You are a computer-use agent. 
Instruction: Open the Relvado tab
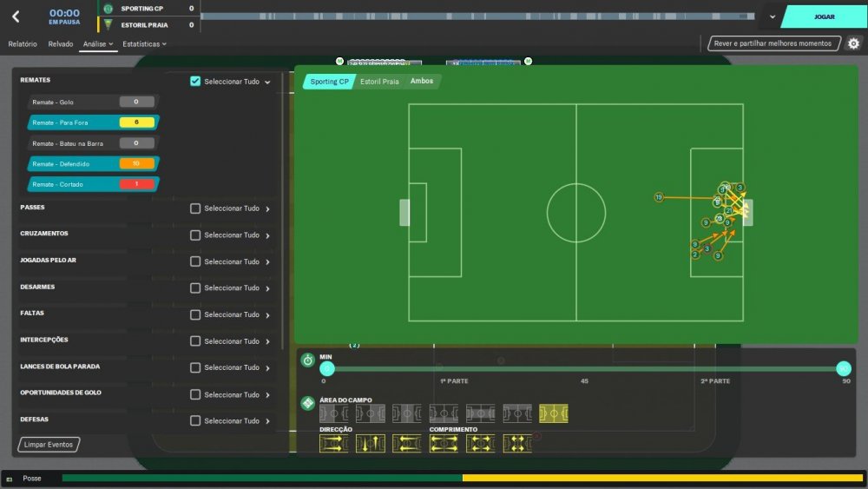[x=61, y=43]
